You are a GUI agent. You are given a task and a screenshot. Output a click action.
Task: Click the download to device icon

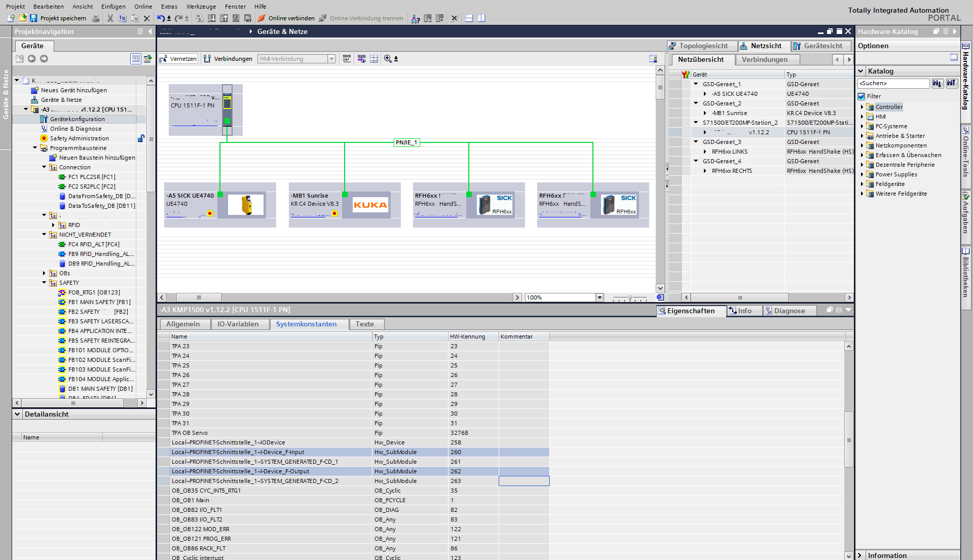pos(211,18)
